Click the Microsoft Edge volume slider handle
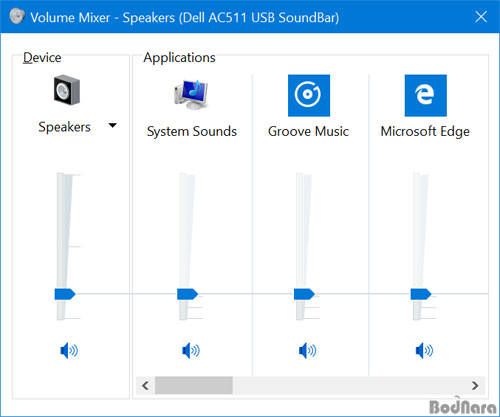This screenshot has height=417, width=500. 421,294
